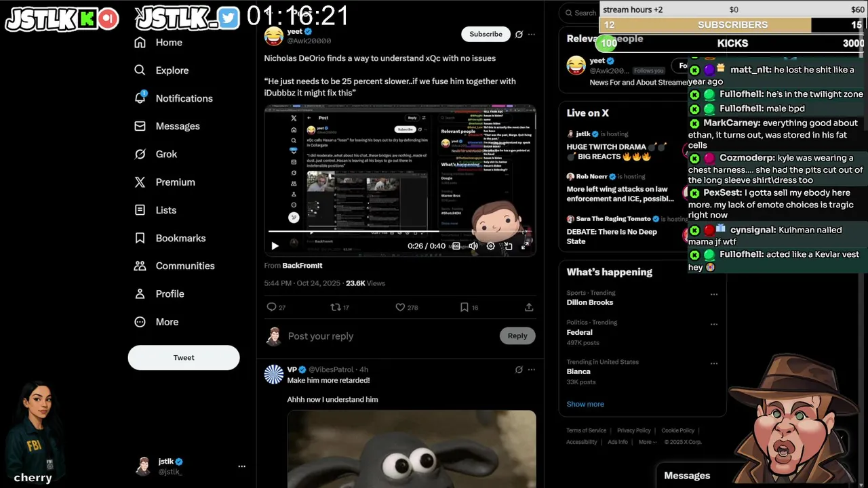The image size is (868, 488).
Task: Open Privacy Policy footer link
Action: pos(633,430)
